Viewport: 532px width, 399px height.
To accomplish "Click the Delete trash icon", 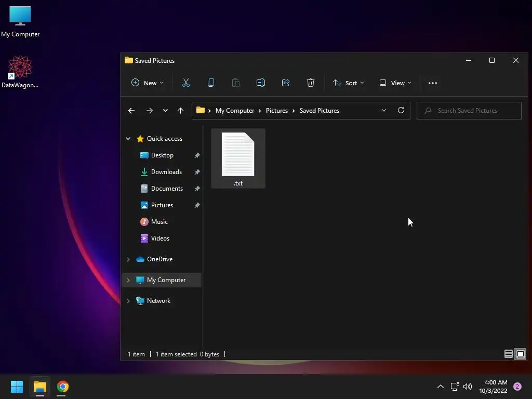I will point(311,83).
